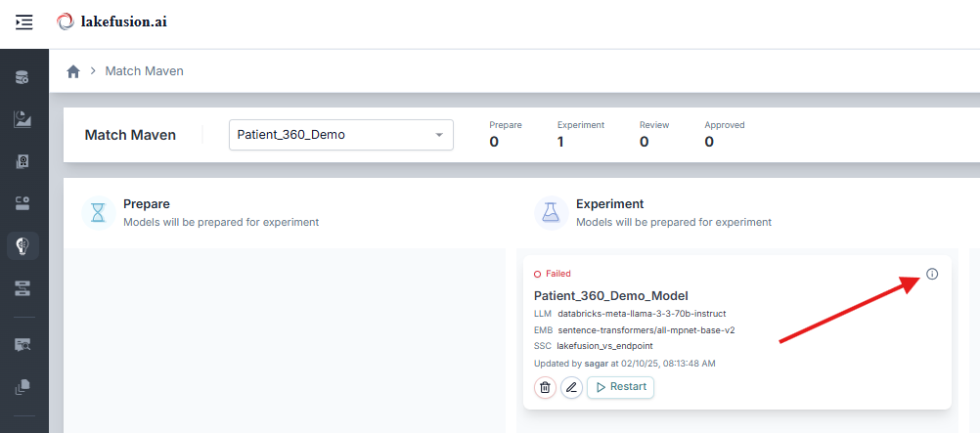This screenshot has height=433, width=980.
Task: Toggle the sidebar menu icon
Action: (x=23, y=22)
